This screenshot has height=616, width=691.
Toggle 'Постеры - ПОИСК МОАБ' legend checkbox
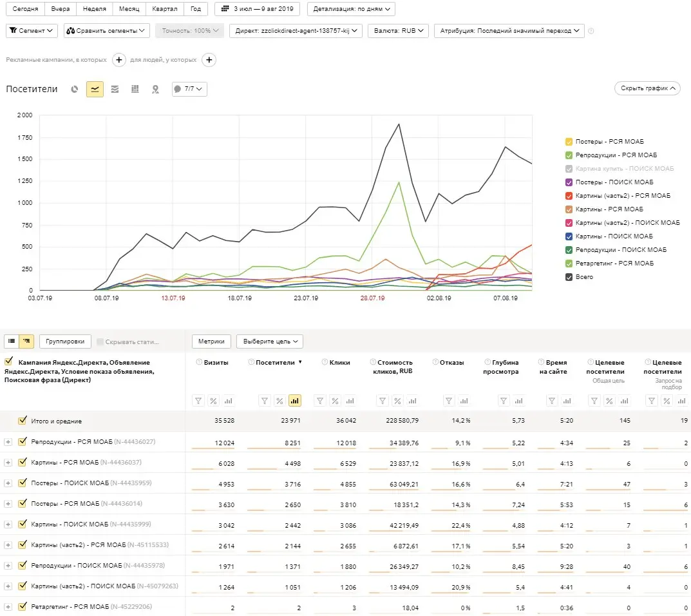click(x=569, y=182)
